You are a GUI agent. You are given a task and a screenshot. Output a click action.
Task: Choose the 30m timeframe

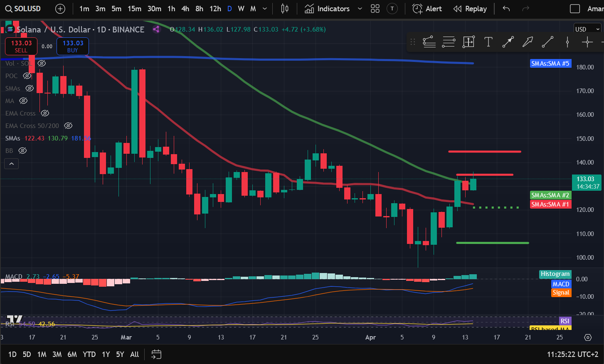pyautogui.click(x=154, y=9)
